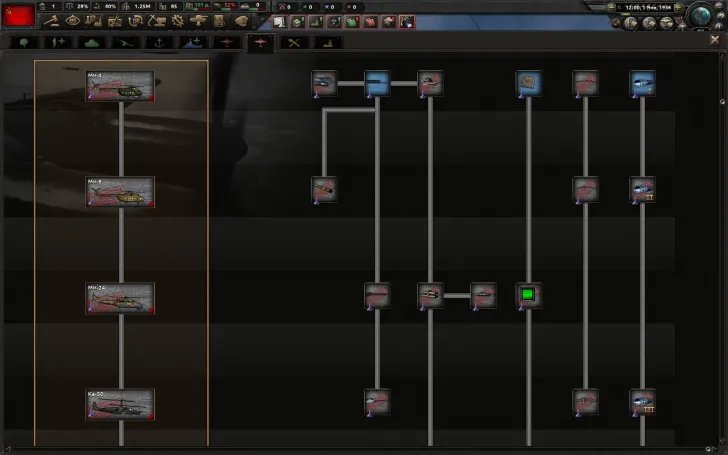Click the globe map mode button
The height and width of the screenshot is (455, 728).
pos(701,15)
